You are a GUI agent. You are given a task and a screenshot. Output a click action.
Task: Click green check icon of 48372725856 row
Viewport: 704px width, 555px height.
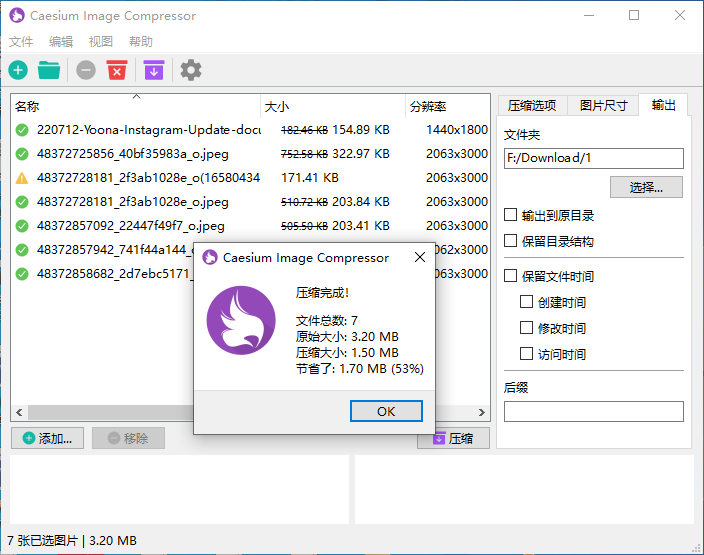(x=22, y=154)
